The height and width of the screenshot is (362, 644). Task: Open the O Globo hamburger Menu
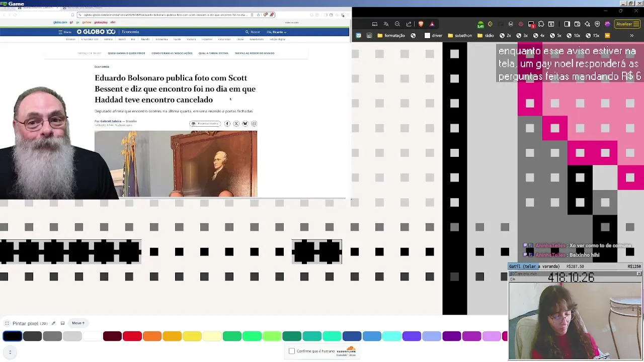[65, 32]
